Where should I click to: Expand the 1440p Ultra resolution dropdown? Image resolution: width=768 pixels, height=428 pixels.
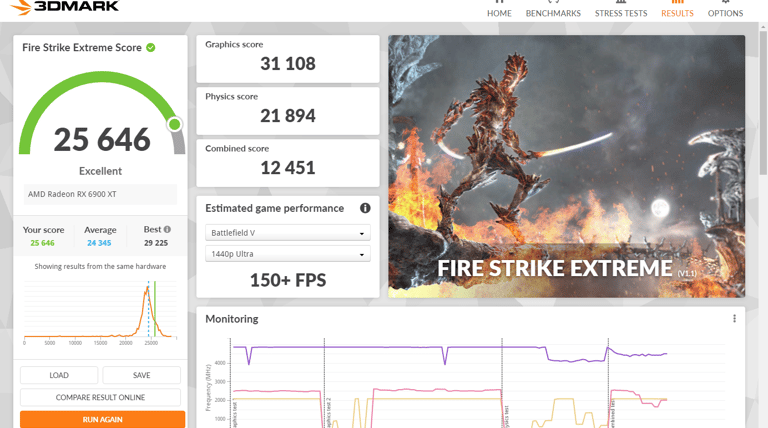pyautogui.click(x=288, y=254)
